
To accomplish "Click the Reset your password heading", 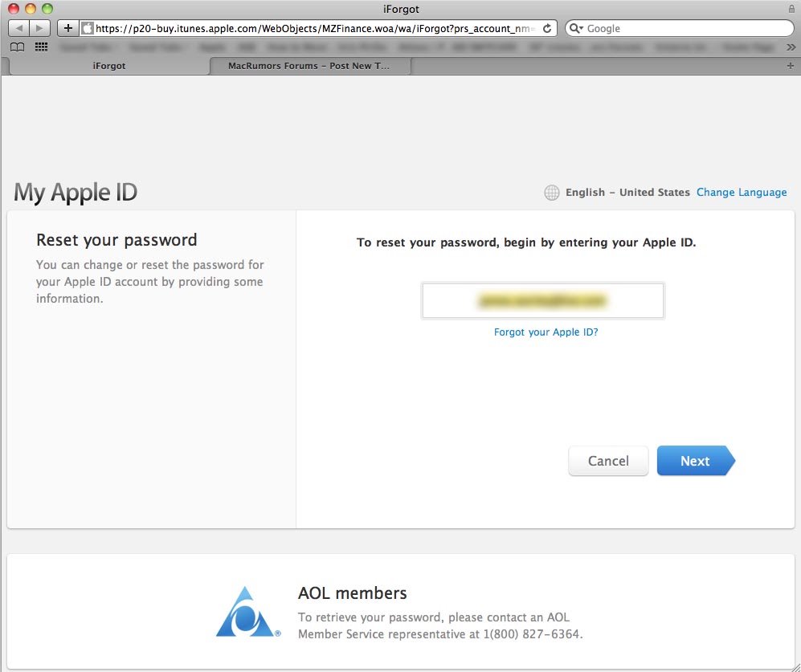I will tap(116, 239).
